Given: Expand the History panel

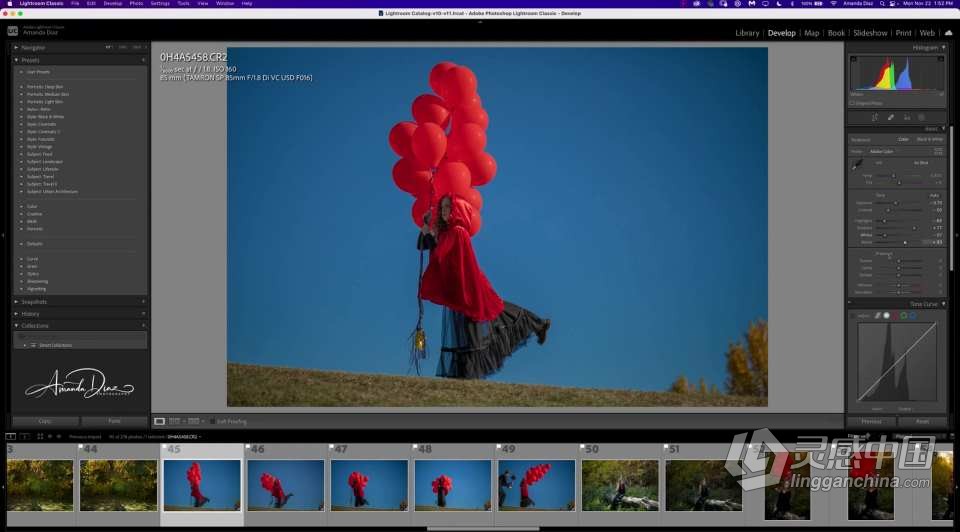Looking at the screenshot, I should (x=30, y=313).
